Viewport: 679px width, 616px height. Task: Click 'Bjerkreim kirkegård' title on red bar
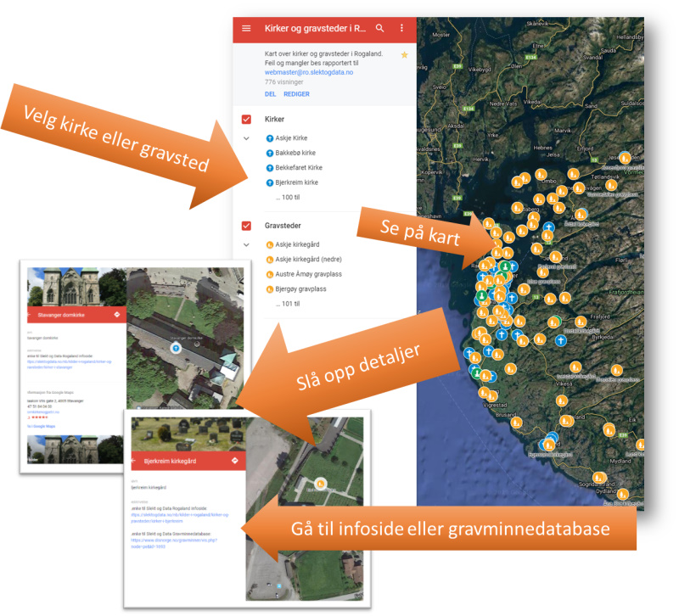coord(171,461)
